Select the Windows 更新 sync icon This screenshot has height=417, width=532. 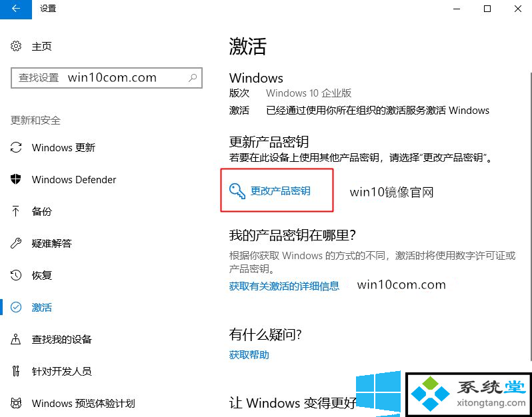tap(16, 147)
